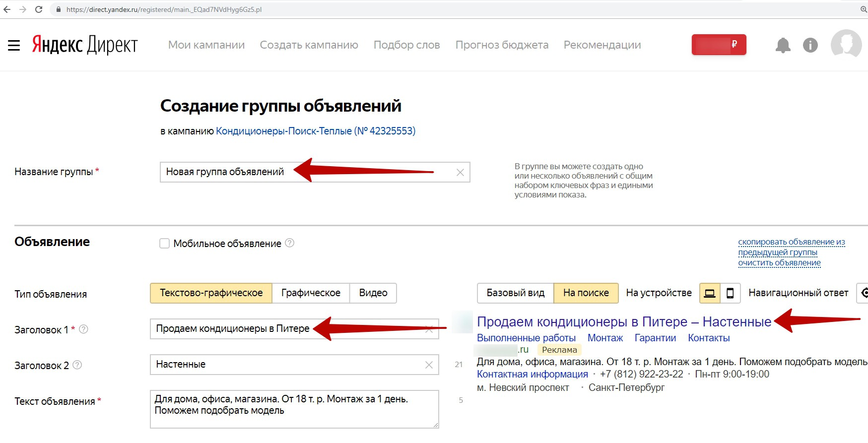This screenshot has height=443, width=868.
Task: Focus the Текст объявления textarea
Action: [x=294, y=409]
